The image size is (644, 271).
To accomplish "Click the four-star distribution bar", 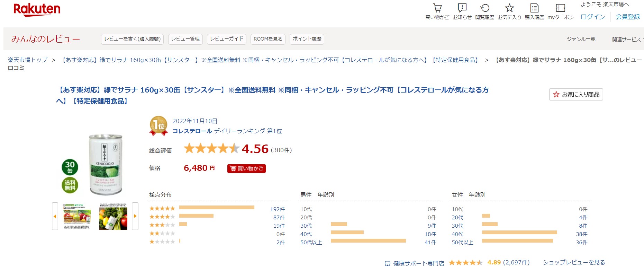I will 196,216.
